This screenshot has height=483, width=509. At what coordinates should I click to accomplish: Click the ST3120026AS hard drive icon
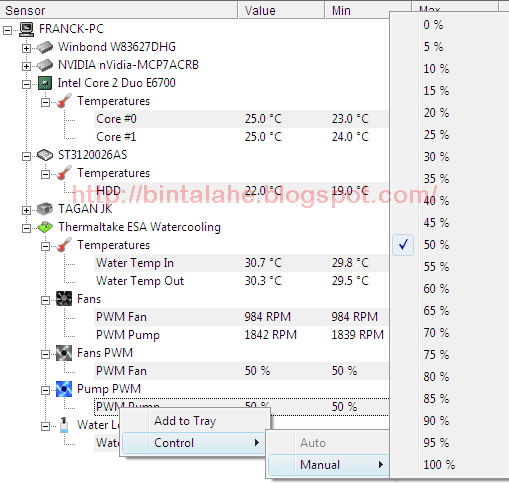pos(45,155)
